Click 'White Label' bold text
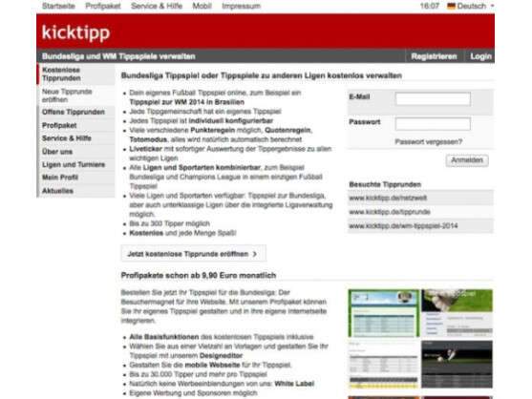532x399 pixels. click(x=294, y=384)
